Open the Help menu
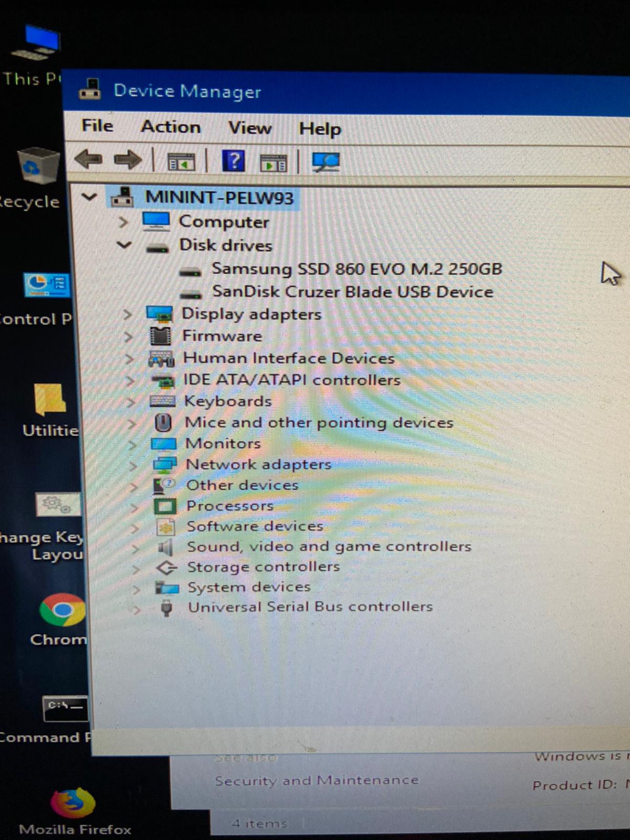Screen dimensions: 630x840 pyautogui.click(x=320, y=129)
